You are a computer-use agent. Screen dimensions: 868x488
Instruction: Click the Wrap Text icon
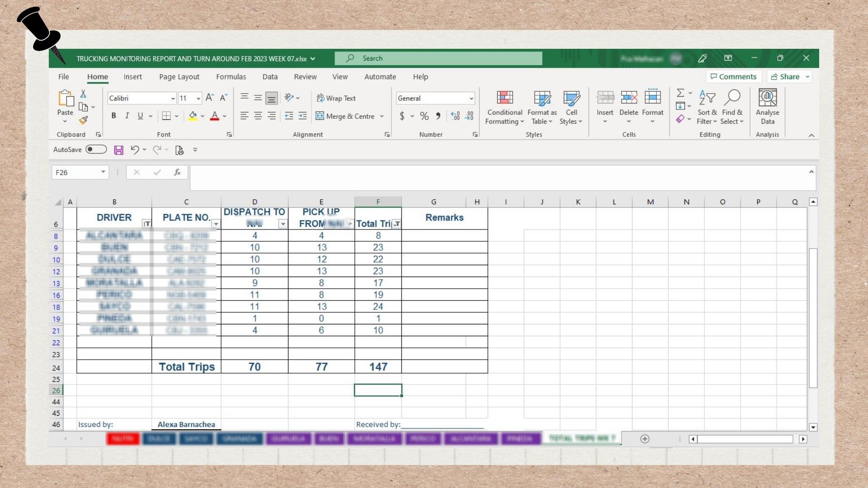(x=321, y=98)
